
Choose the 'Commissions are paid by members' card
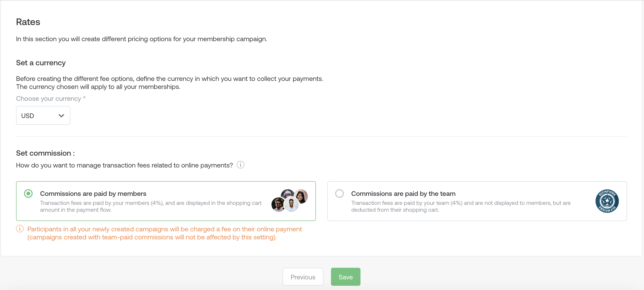[166, 201]
